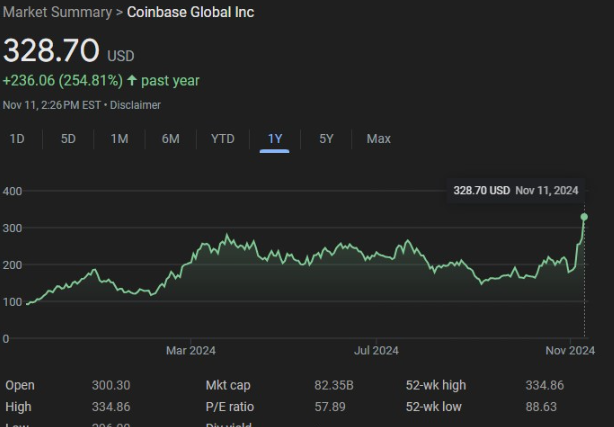Select the 1Y time range tab
The image size is (614, 427).
point(274,139)
